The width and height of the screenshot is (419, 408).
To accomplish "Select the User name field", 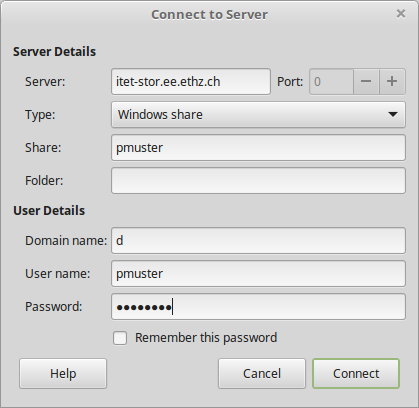I will (258, 274).
